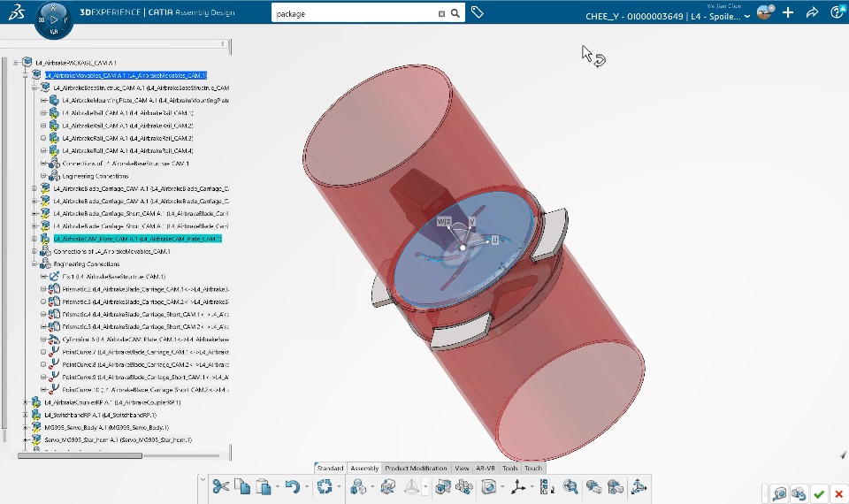This screenshot has width=849, height=504.
Task: Open the Product Modification tab
Action: point(416,469)
